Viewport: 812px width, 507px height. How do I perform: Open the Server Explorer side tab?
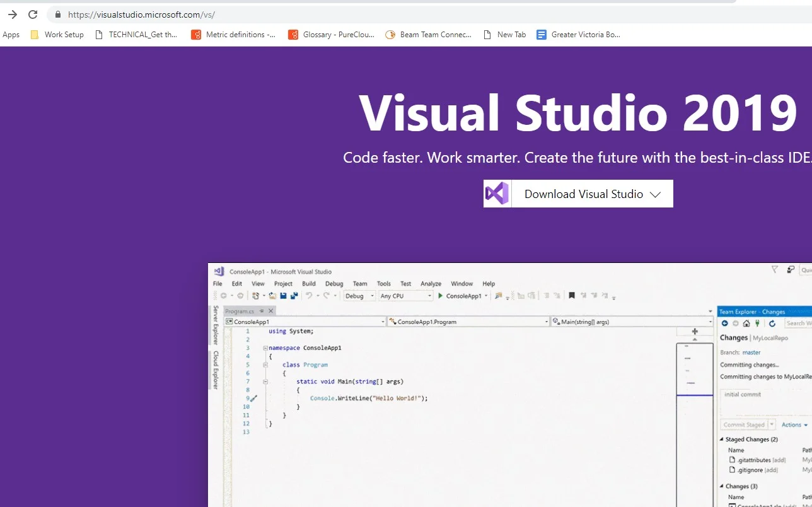pos(216,324)
